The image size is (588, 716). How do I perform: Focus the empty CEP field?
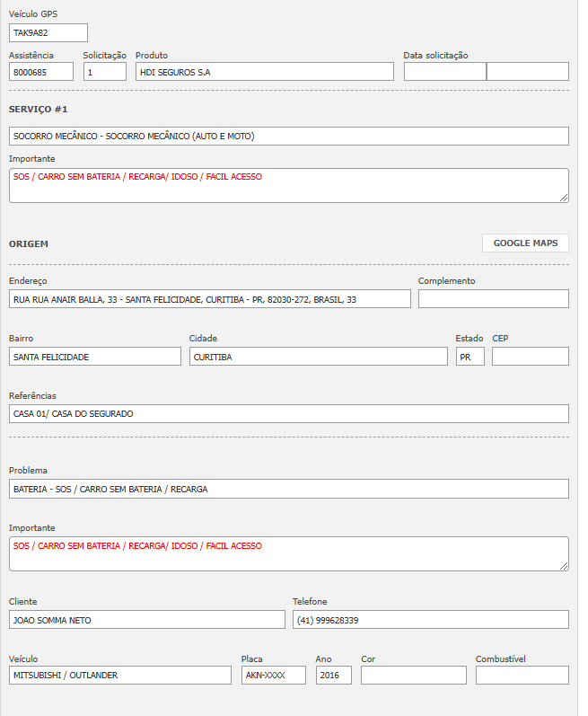tap(530, 357)
